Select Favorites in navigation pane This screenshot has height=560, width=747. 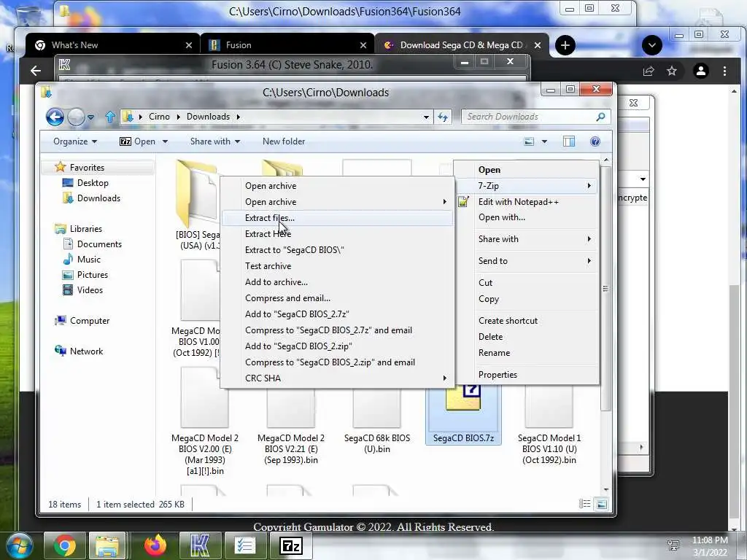point(87,168)
